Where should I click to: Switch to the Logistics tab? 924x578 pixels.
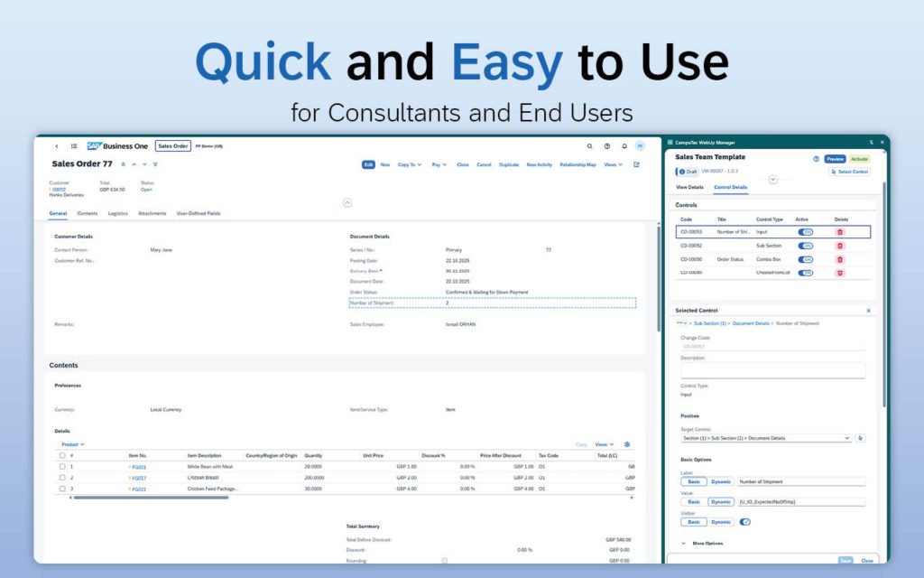point(117,213)
